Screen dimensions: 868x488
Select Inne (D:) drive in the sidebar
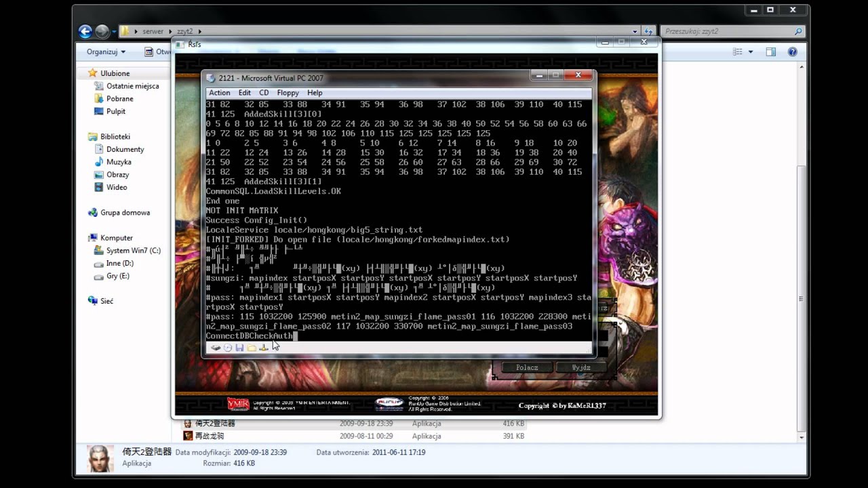coord(120,263)
